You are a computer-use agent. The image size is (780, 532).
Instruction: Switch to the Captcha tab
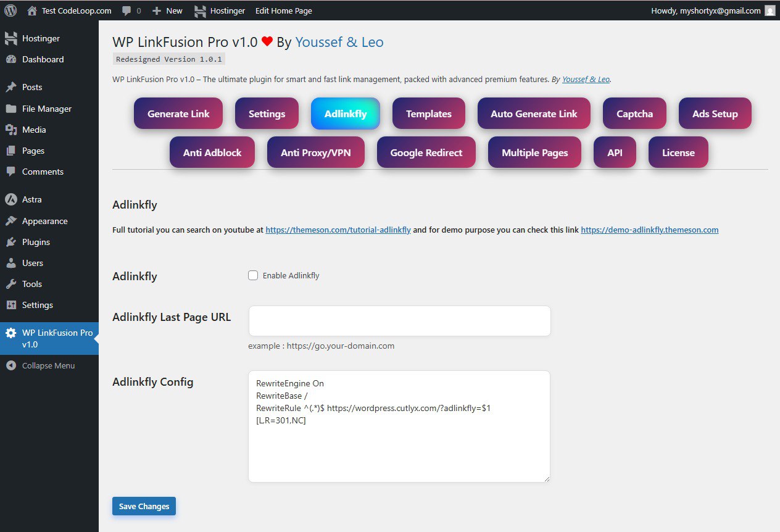click(x=634, y=114)
